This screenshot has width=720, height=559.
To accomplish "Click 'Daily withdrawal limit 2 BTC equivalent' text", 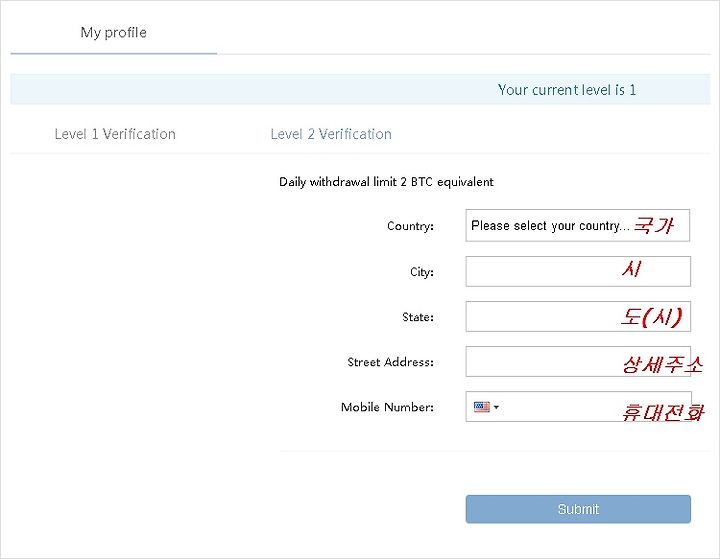I will [x=386, y=182].
